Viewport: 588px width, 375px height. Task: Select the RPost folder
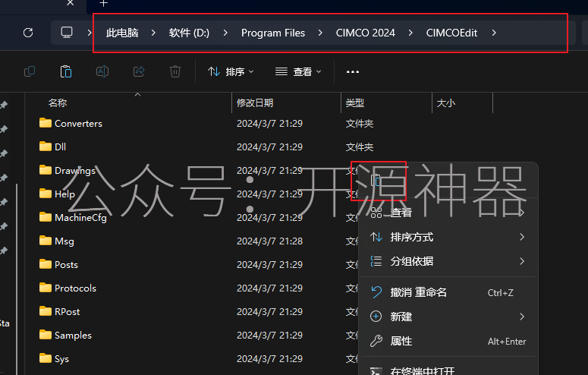[67, 311]
